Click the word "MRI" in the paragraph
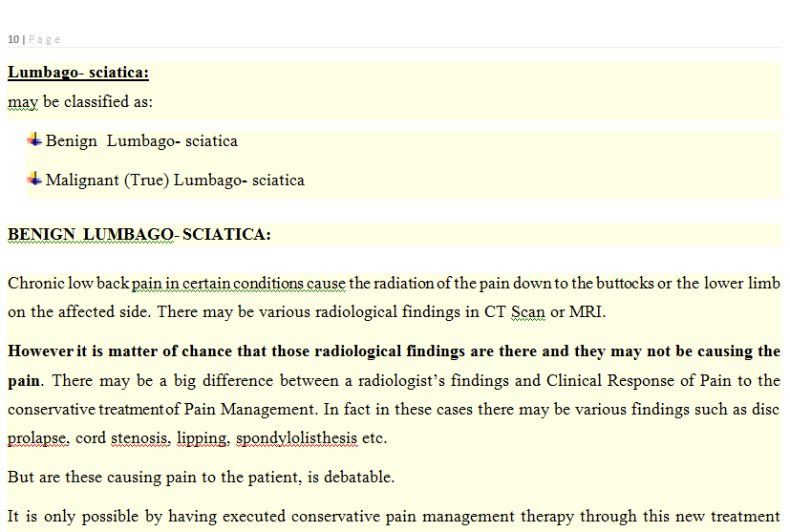This screenshot has width=790, height=532. click(x=587, y=312)
